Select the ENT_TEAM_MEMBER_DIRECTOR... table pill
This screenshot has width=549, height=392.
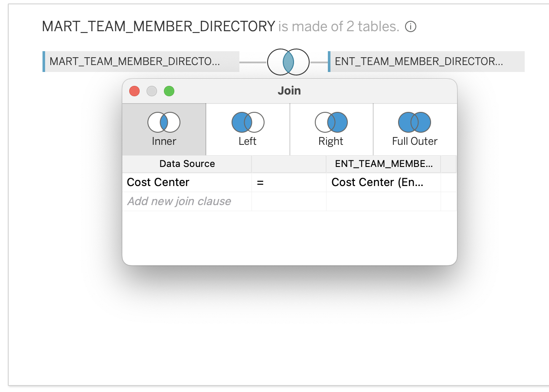point(427,62)
